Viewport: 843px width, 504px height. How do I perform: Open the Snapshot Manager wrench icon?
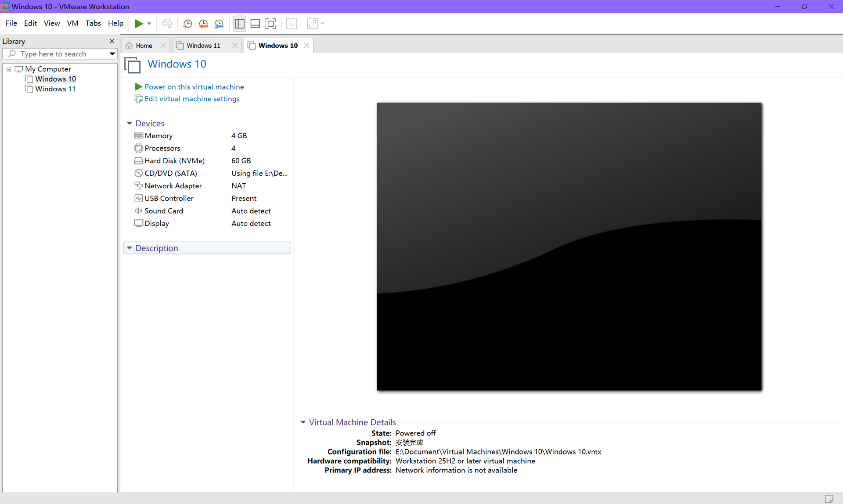click(219, 24)
